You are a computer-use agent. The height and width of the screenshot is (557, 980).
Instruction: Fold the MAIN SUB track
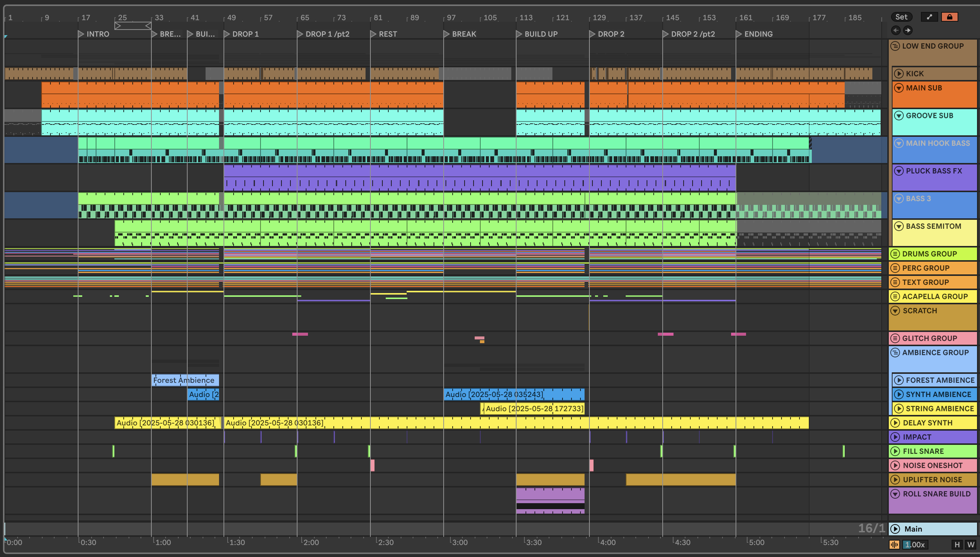click(899, 88)
